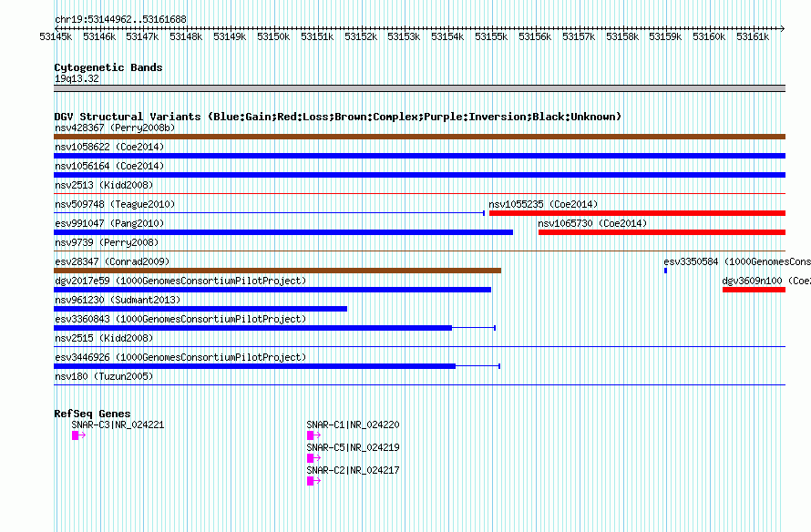Image resolution: width=811 pixels, height=532 pixels.
Task: Open the nsv2513 (Kidd2008) label
Action: (x=104, y=185)
